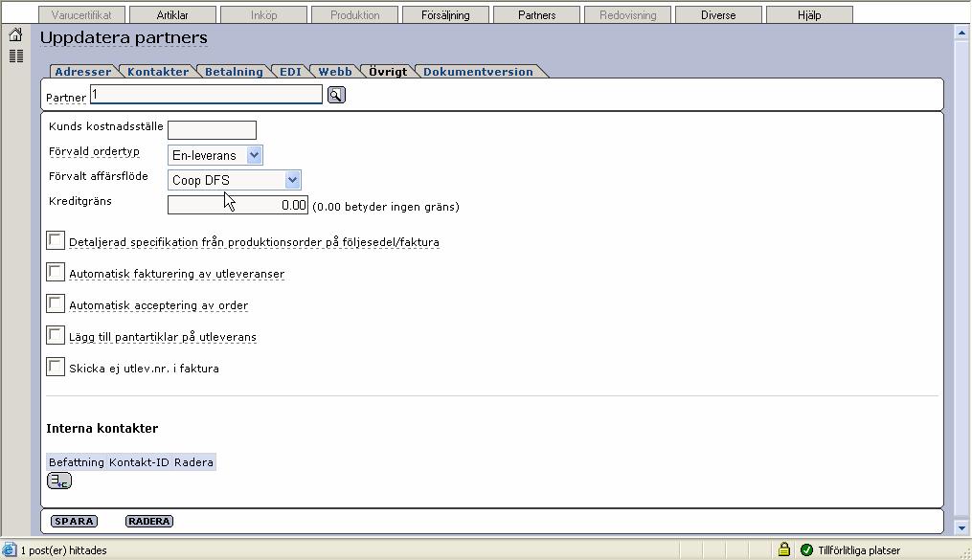Open the Diverse menu
The width and height of the screenshot is (972, 560).
tap(718, 15)
